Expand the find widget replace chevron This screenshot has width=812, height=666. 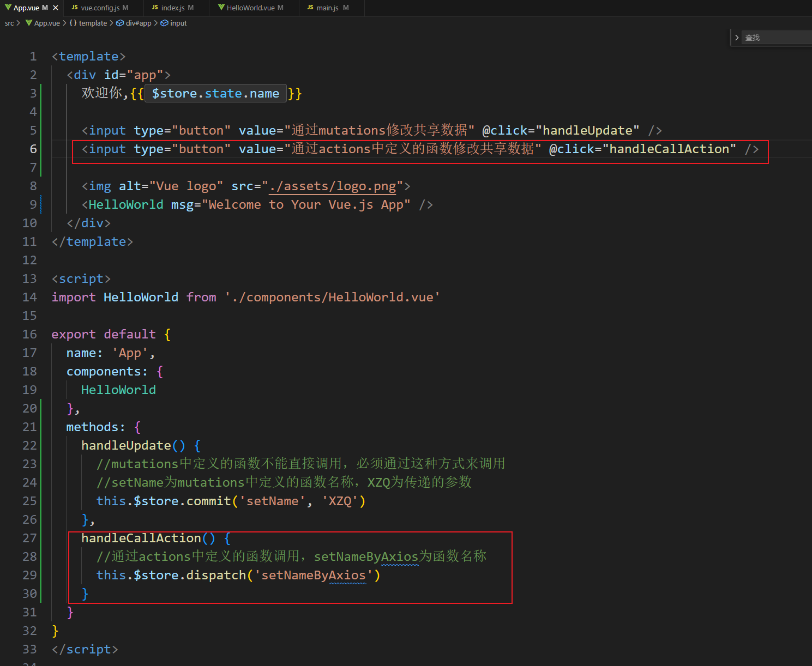click(737, 38)
